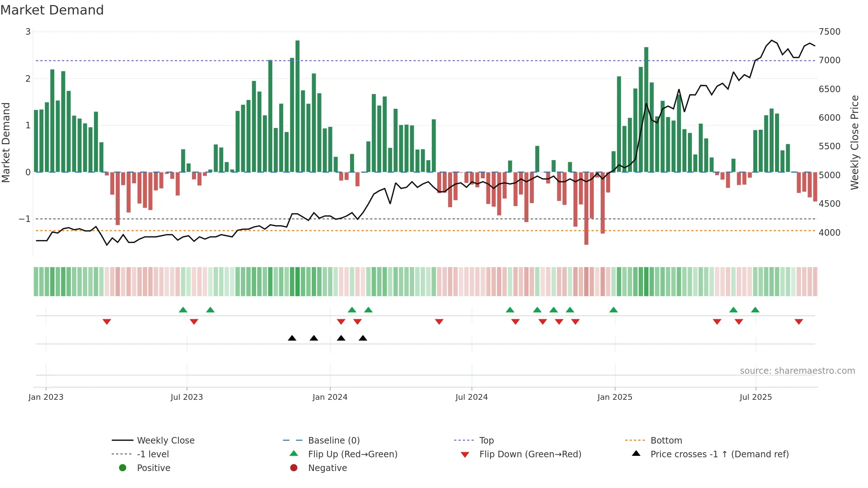Click the 3 left-axis tick label

click(x=28, y=31)
